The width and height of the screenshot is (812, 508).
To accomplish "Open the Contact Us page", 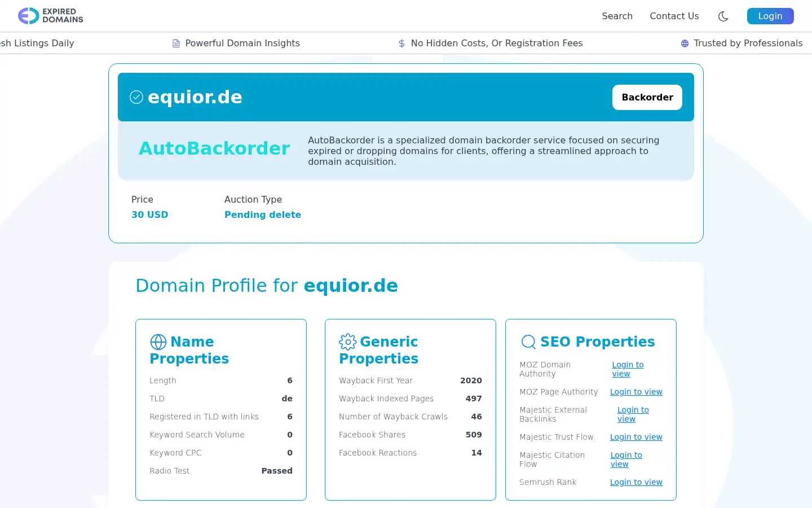I will coord(674,16).
